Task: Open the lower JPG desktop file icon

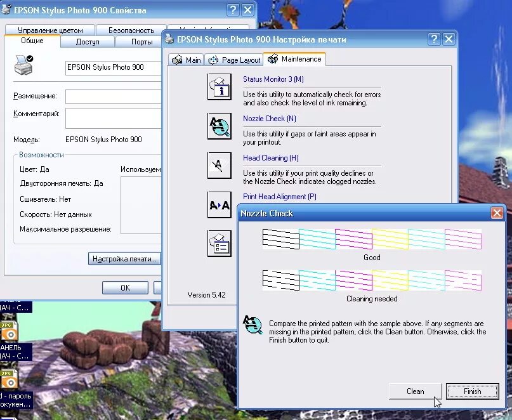Action: [x=9, y=379]
